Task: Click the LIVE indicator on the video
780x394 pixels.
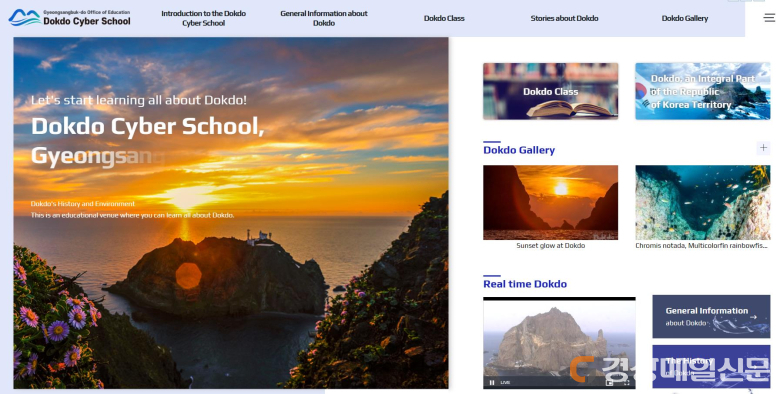Action: point(505,383)
